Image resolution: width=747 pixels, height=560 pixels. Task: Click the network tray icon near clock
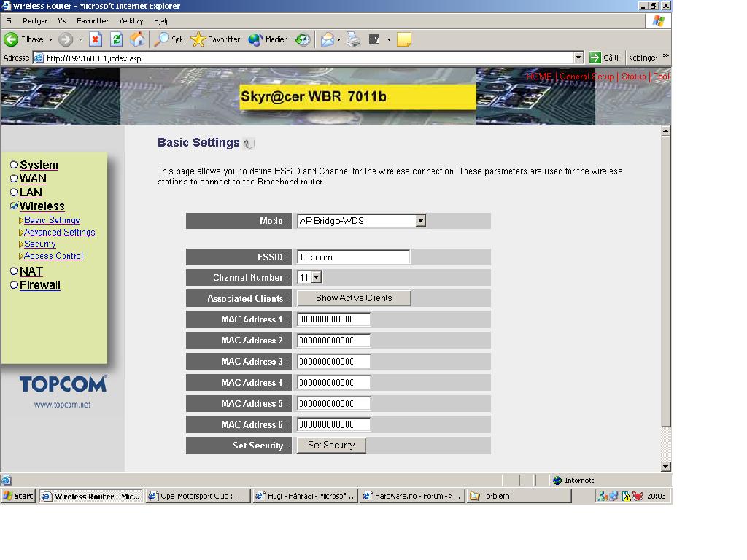tap(614, 496)
